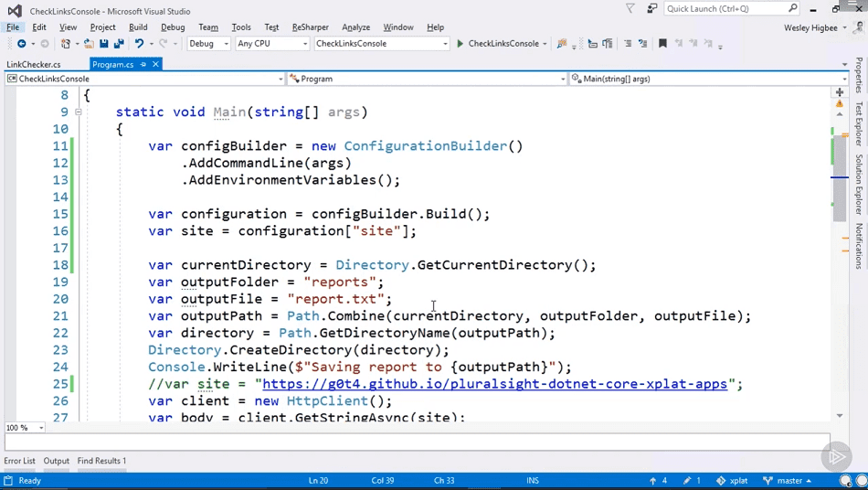
Task: Click the New Project toolbar icon
Action: [x=66, y=44]
